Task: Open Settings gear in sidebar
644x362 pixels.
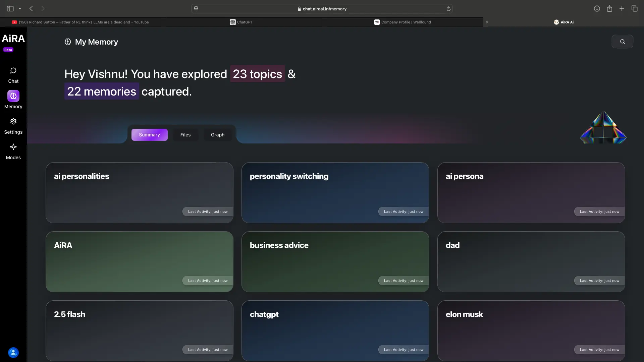Action: pyautogui.click(x=13, y=122)
